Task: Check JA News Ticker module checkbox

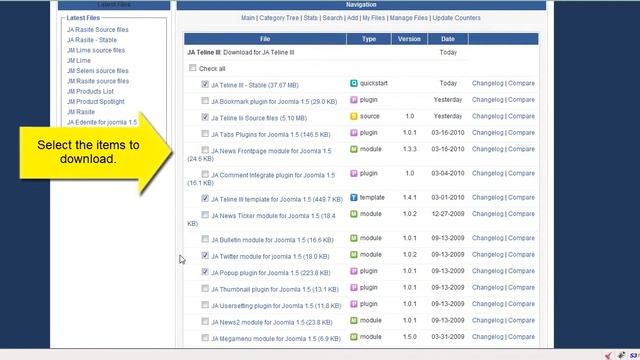Action: [205, 215]
